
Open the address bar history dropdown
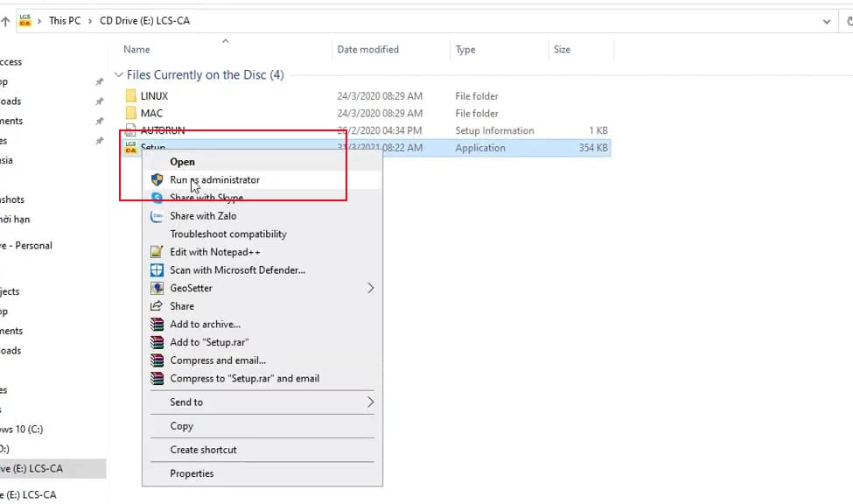pos(827,21)
